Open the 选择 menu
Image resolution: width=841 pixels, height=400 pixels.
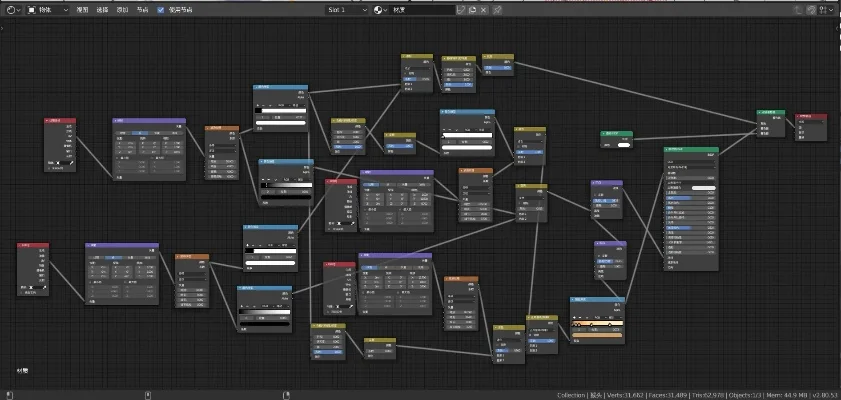102,10
